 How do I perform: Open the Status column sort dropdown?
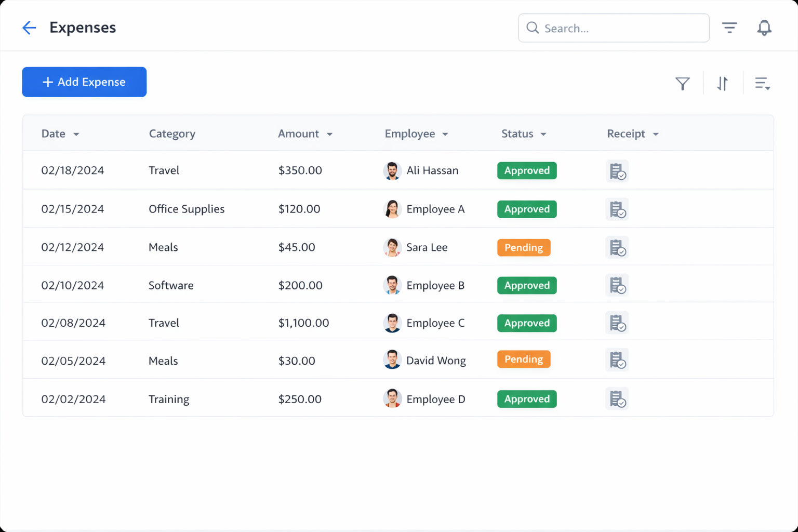[542, 134]
